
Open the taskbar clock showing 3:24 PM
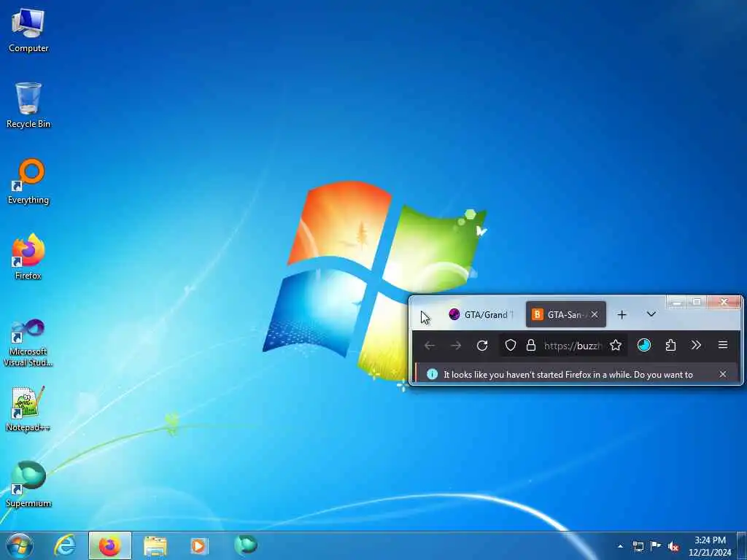click(710, 546)
